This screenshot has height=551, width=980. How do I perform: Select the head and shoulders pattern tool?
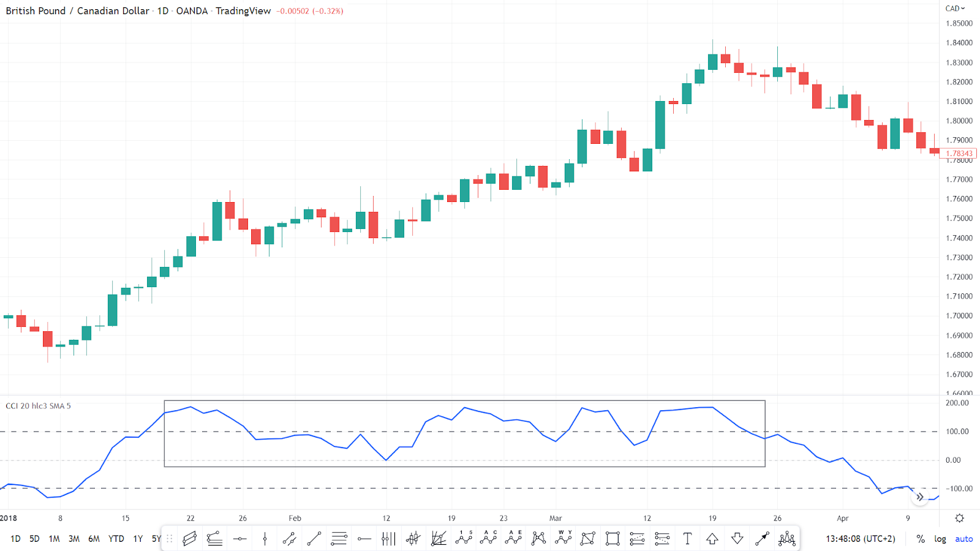tap(786, 539)
